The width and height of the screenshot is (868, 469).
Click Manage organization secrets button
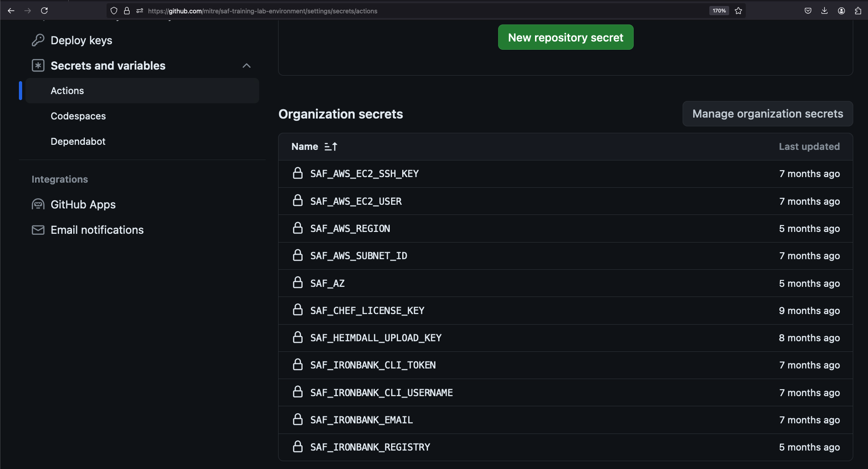pyautogui.click(x=767, y=114)
